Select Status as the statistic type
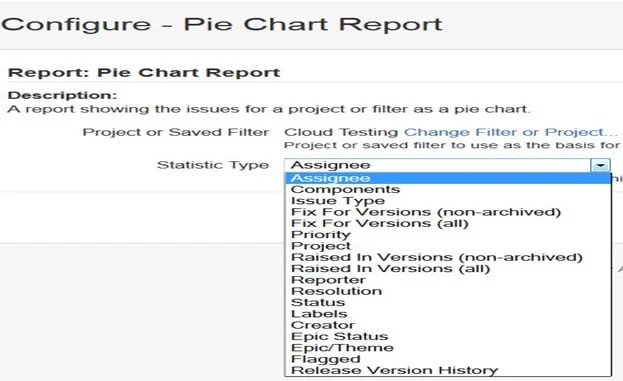The width and height of the screenshot is (623, 381). 448,303
